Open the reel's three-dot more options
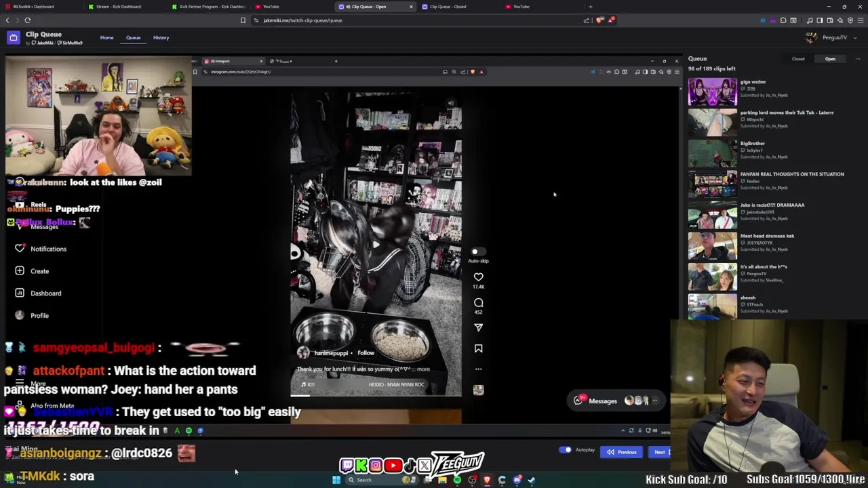Screen dimensions: 868x488 click(x=478, y=369)
